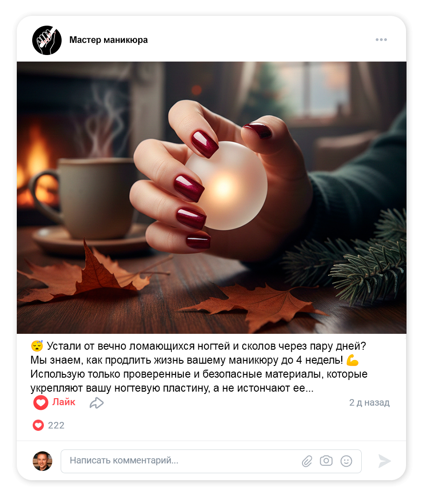Viewport: 428px width, 504px height.
Task: Open the smiley emoji picker
Action: click(346, 461)
